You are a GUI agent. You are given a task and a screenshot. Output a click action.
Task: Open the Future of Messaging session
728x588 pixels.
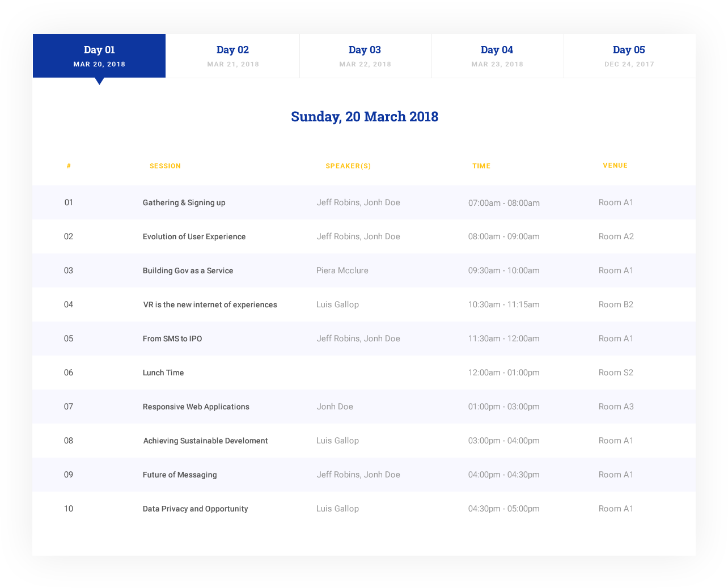tap(180, 475)
